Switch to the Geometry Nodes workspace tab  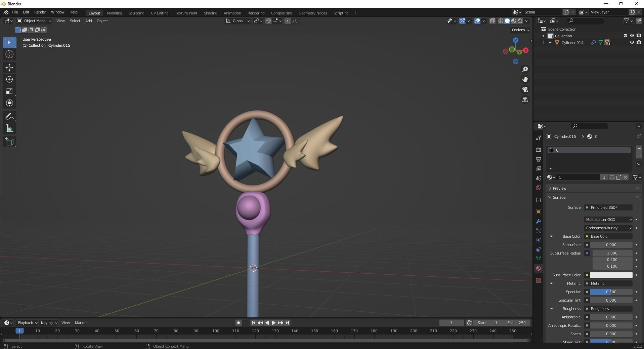pyautogui.click(x=312, y=13)
